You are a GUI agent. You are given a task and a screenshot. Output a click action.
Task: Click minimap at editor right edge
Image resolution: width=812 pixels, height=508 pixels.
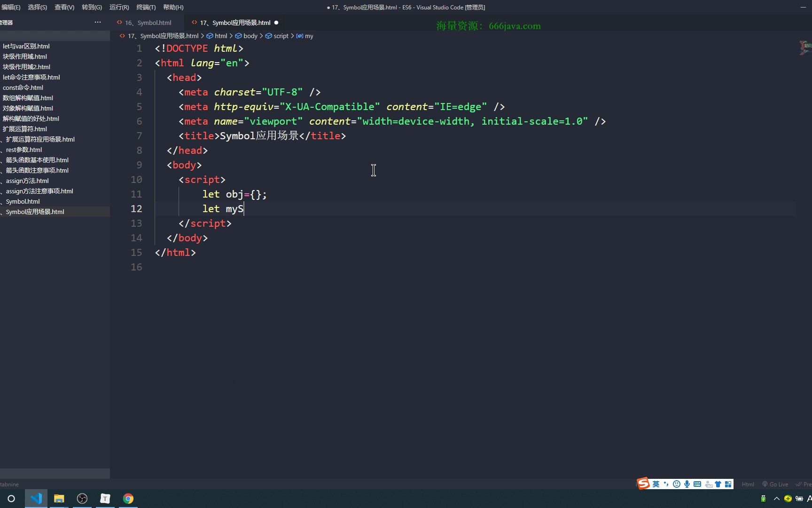804,48
